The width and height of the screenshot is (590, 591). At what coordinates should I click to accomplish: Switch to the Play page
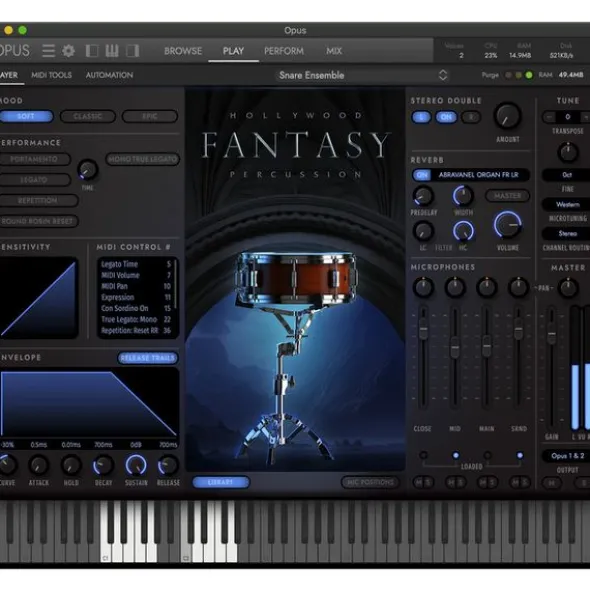pos(233,51)
